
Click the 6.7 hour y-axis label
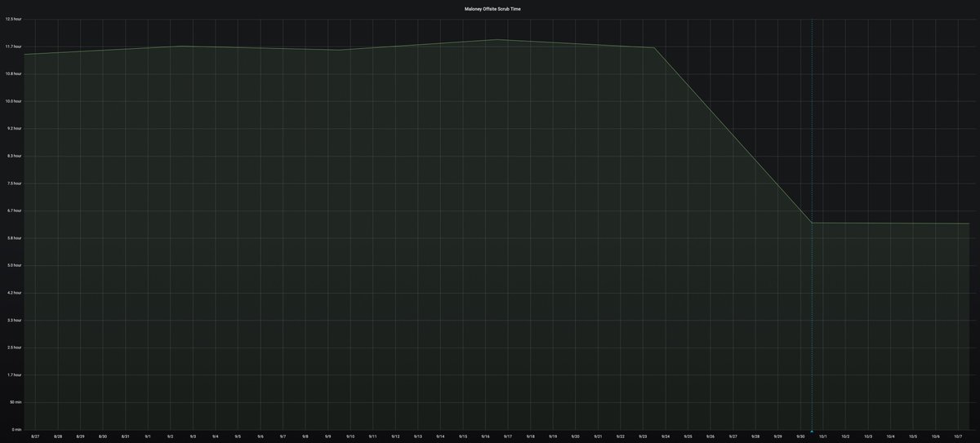[14, 210]
